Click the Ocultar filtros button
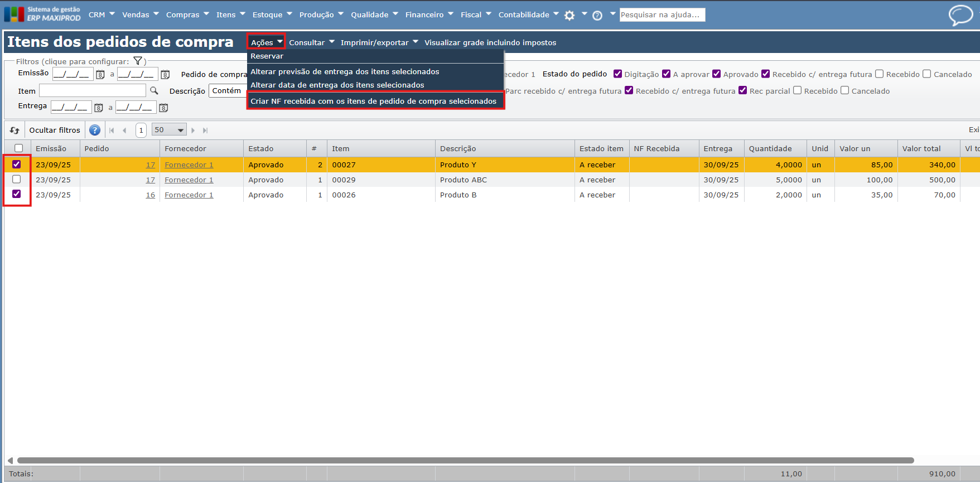The width and height of the screenshot is (980, 483). click(x=55, y=130)
